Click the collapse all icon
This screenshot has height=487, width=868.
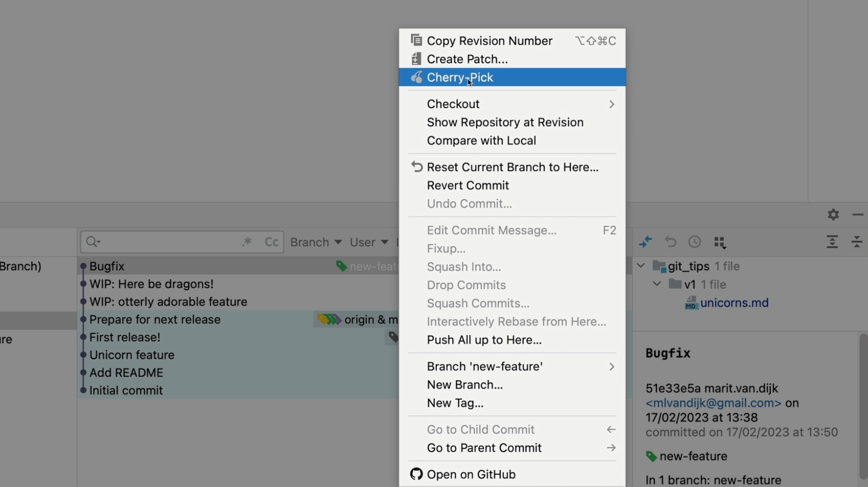pyautogui.click(x=856, y=242)
